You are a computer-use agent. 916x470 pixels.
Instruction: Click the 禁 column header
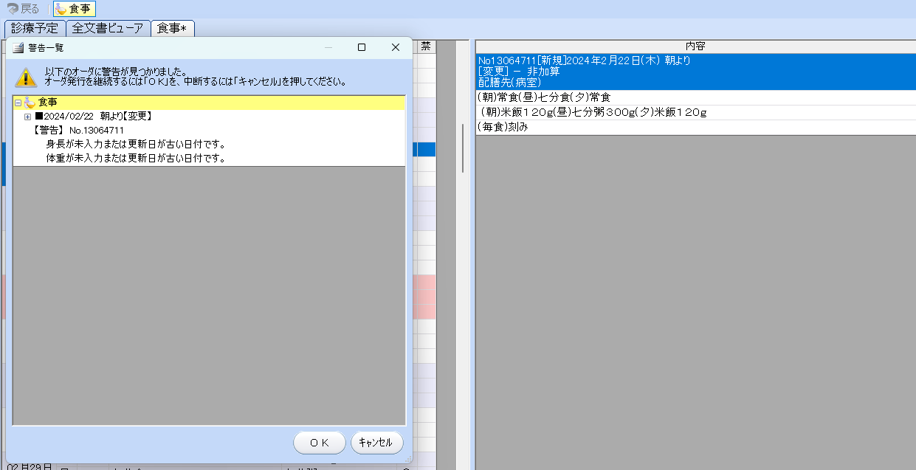426,47
